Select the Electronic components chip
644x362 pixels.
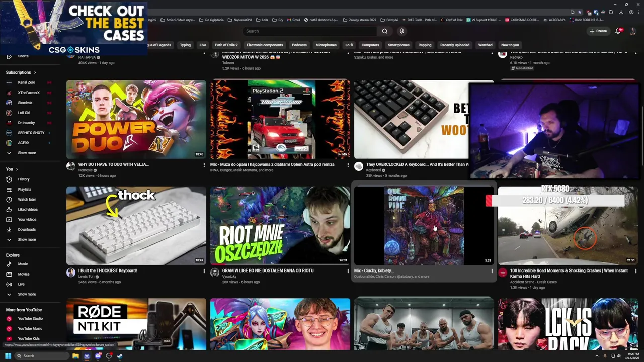(265, 45)
